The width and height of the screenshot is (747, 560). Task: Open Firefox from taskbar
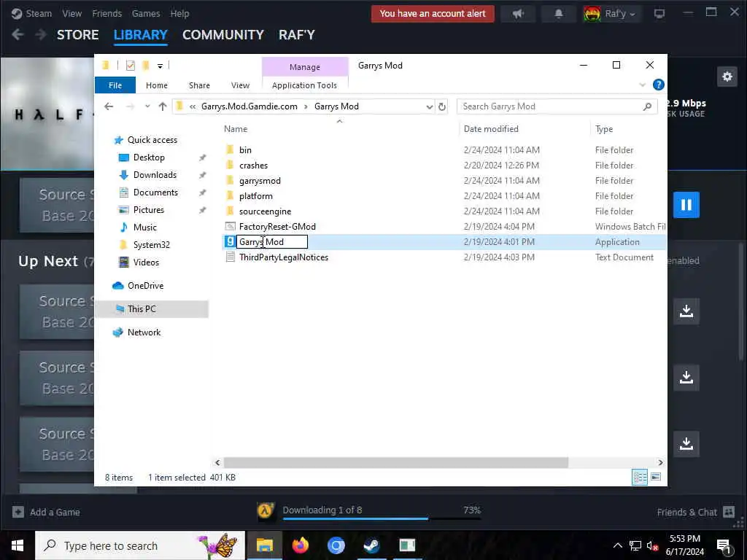tap(300, 545)
